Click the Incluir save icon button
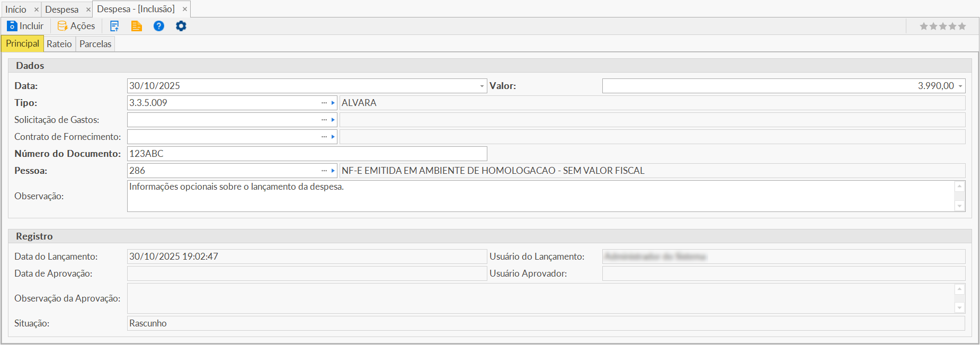The height and width of the screenshot is (345, 980). tap(25, 26)
